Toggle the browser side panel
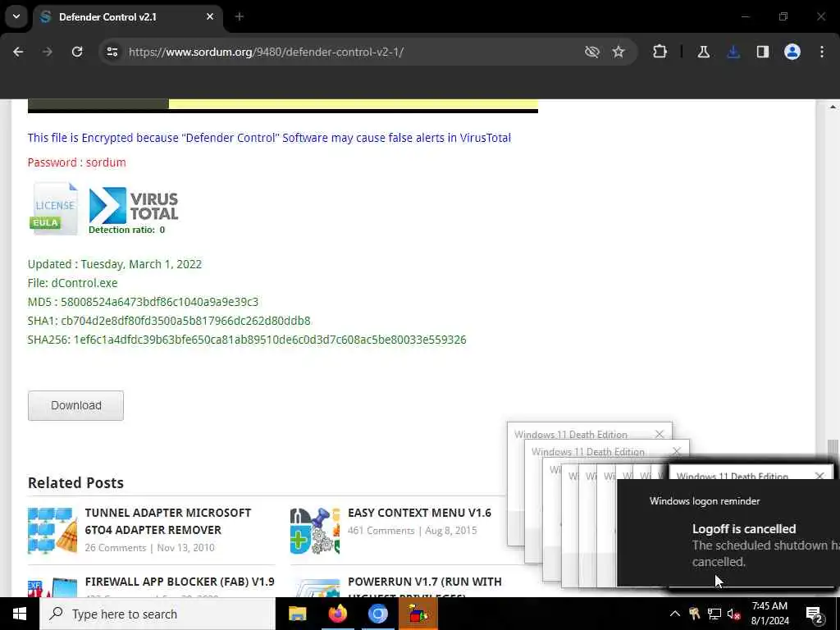Image resolution: width=840 pixels, height=630 pixels. coord(763,52)
